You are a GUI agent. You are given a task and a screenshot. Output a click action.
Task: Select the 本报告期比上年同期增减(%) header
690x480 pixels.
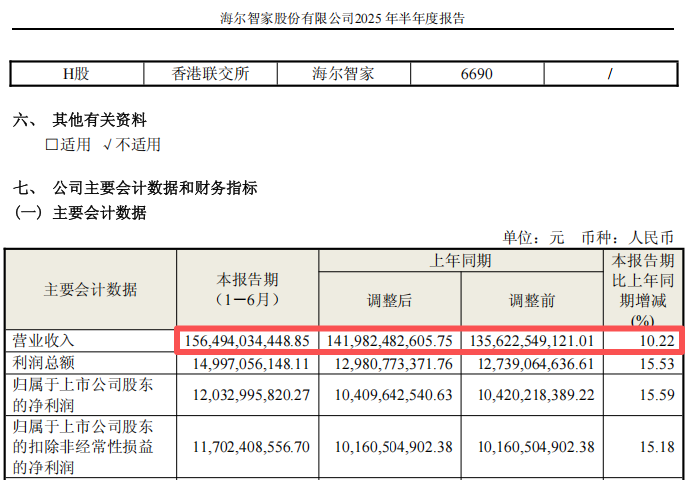[643, 289]
